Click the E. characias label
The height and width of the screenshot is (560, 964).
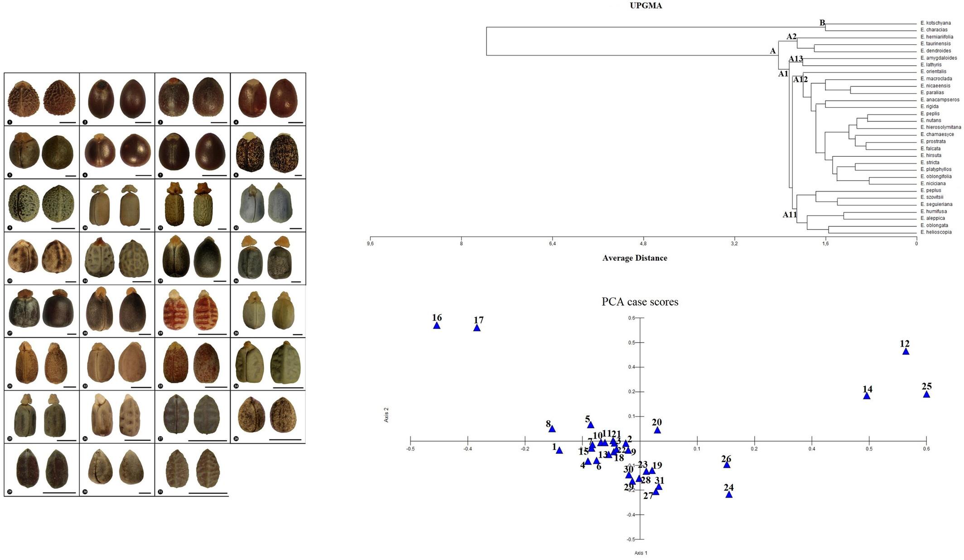pyautogui.click(x=934, y=30)
